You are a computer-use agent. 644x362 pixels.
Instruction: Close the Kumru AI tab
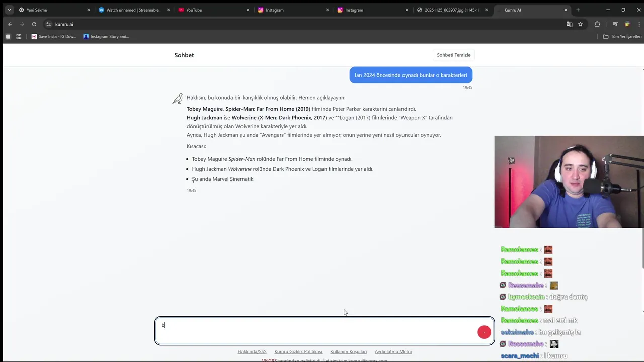pyautogui.click(x=566, y=10)
